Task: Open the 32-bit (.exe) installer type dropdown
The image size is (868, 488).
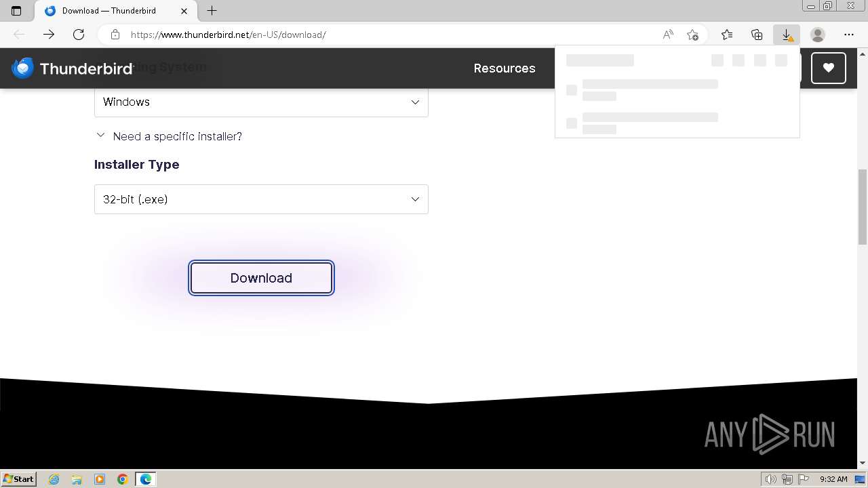Action: pos(261,199)
